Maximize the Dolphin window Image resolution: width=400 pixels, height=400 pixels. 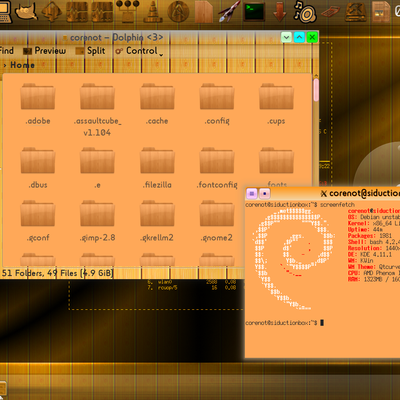[x=299, y=37]
